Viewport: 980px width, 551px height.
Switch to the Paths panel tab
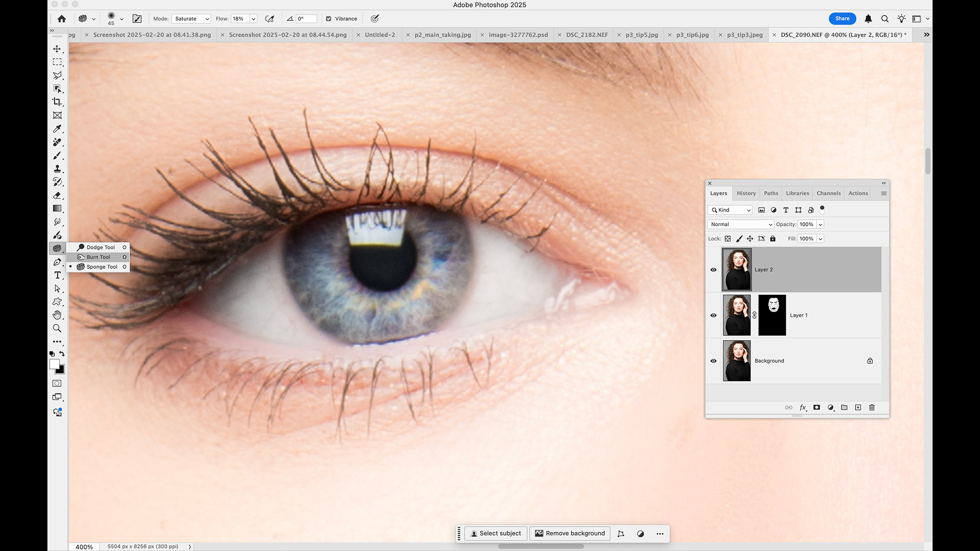(771, 193)
